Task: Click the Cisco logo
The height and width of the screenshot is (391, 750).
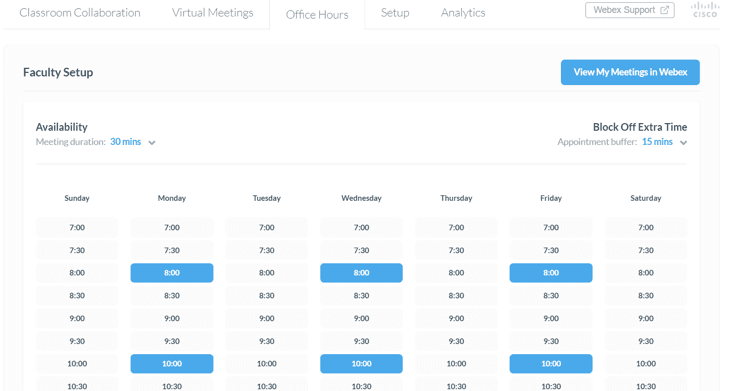Action: pos(705,10)
